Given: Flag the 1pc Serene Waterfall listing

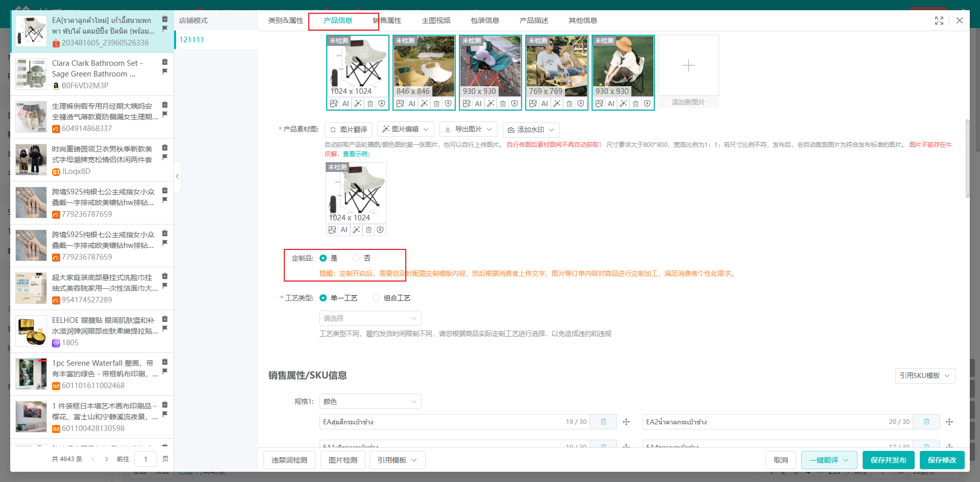Looking at the screenshot, I should [x=165, y=371].
